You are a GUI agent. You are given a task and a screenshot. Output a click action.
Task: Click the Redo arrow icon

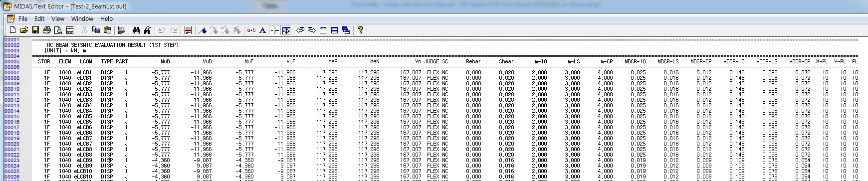174,30
